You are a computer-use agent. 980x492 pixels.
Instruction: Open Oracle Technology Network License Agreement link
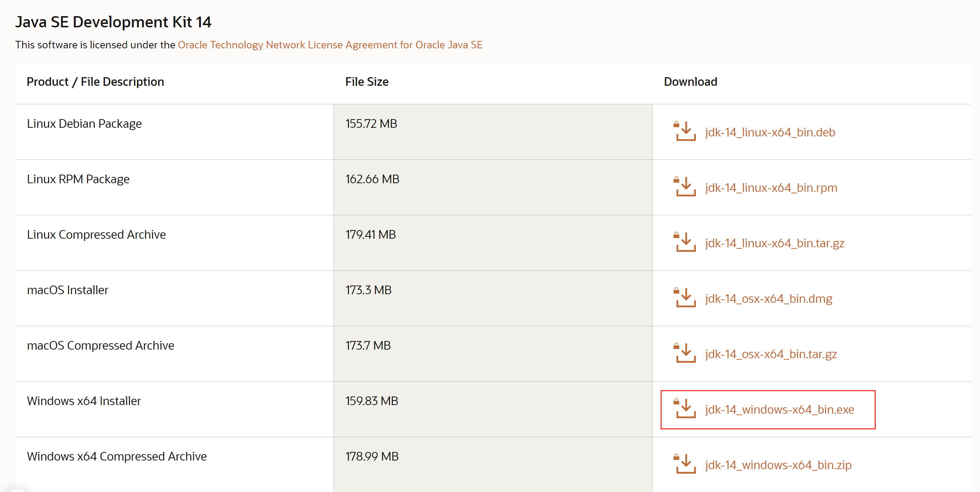[330, 45]
